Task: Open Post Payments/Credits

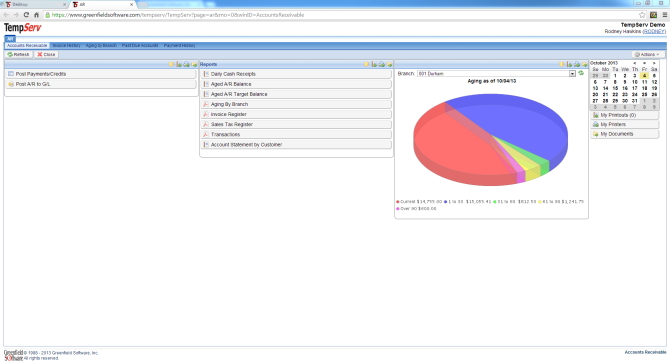Action: click(x=101, y=74)
